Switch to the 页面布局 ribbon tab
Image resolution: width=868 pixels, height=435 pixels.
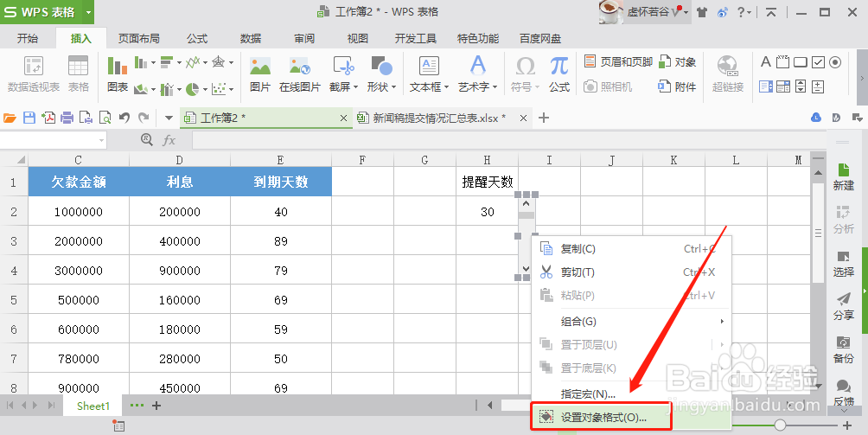coord(139,38)
